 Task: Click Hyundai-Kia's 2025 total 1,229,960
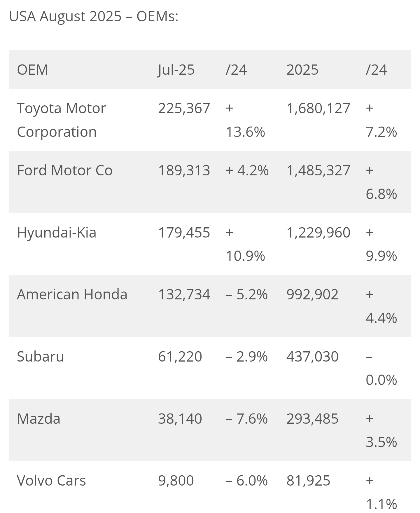click(318, 233)
